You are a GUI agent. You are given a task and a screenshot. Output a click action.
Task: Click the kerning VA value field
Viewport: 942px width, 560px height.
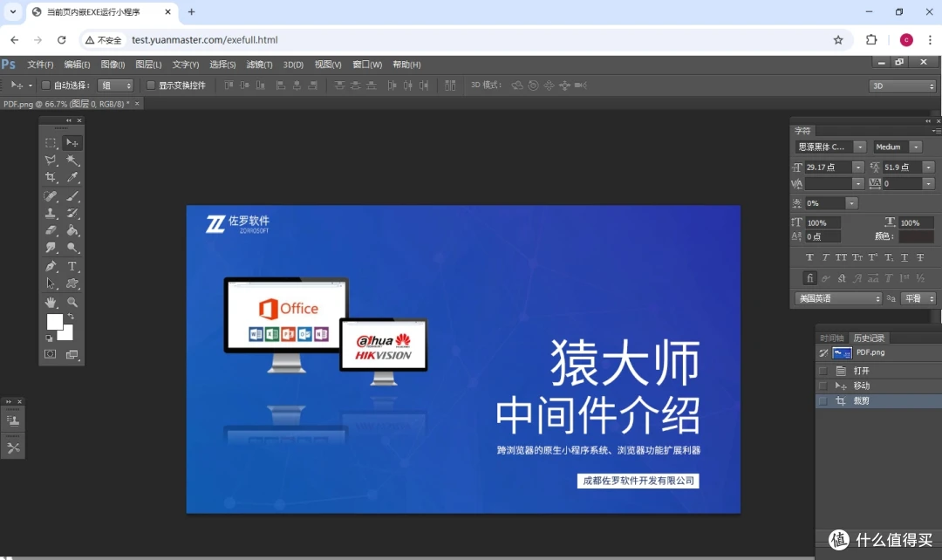tap(829, 184)
